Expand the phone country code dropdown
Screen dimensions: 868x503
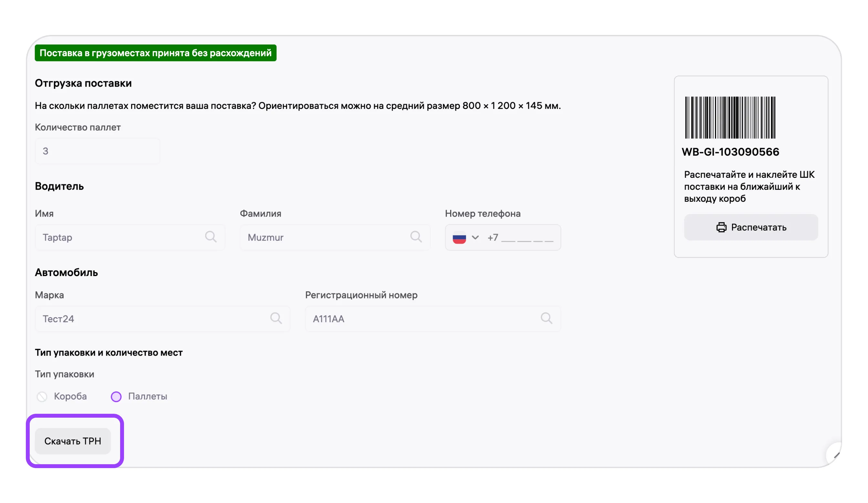475,238
